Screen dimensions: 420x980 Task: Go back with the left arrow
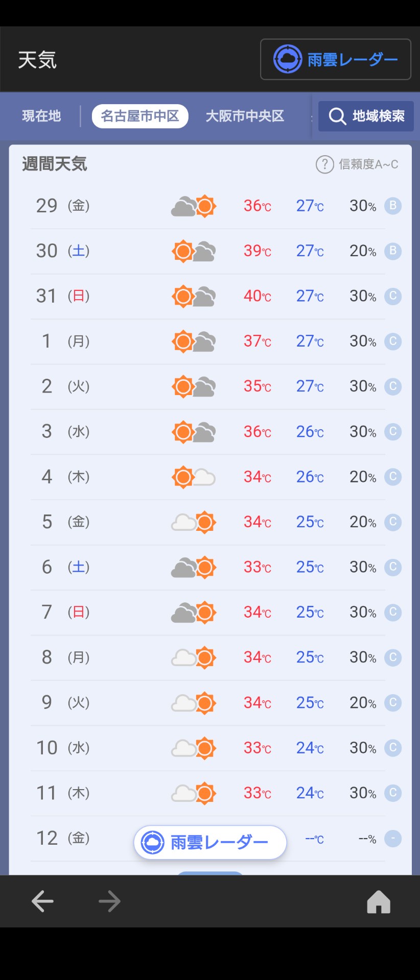pyautogui.click(x=42, y=901)
